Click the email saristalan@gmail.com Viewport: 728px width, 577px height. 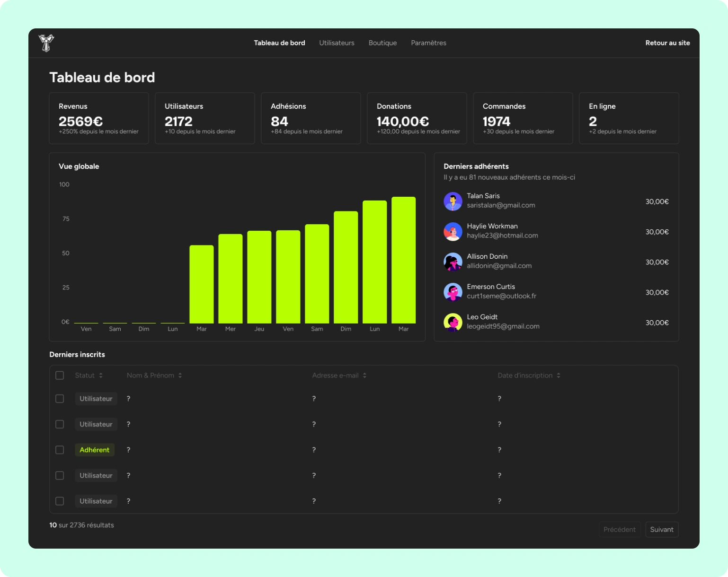click(x=501, y=205)
